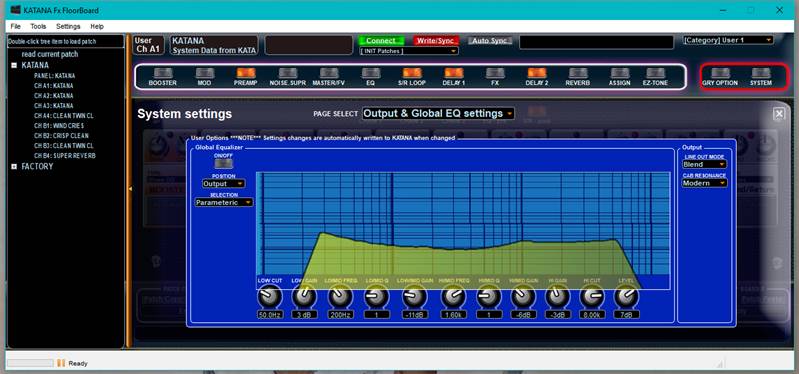
Task: Open PAGE SELECT dropdown
Action: click(438, 114)
